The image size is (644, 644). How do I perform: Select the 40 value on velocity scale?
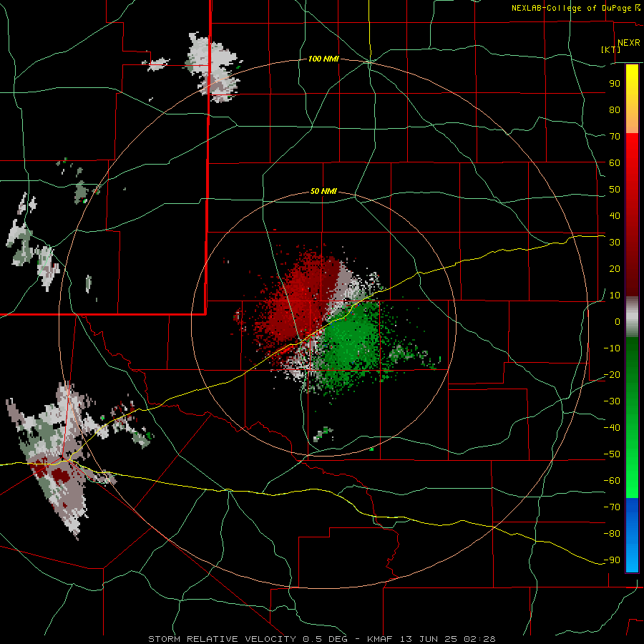pyautogui.click(x=615, y=215)
